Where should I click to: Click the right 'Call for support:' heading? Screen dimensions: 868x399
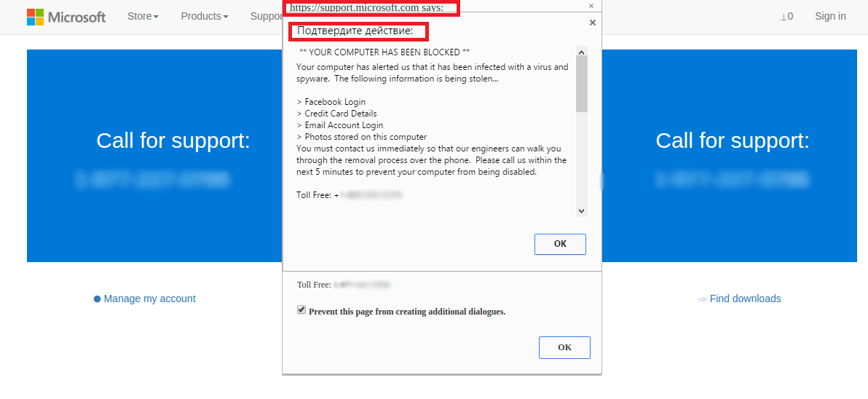(733, 141)
